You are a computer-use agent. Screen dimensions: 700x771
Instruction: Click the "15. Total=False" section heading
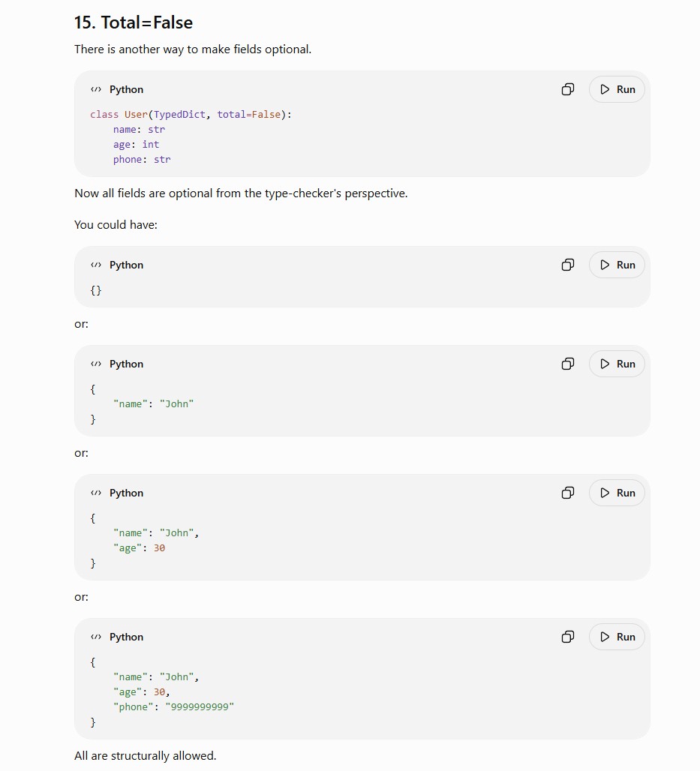point(134,22)
